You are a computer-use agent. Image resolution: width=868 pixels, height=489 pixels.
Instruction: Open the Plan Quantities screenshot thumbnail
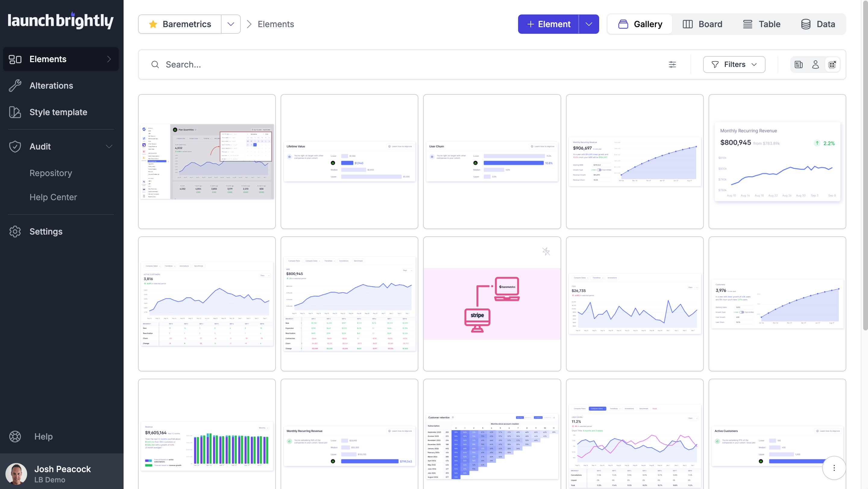pos(206,161)
